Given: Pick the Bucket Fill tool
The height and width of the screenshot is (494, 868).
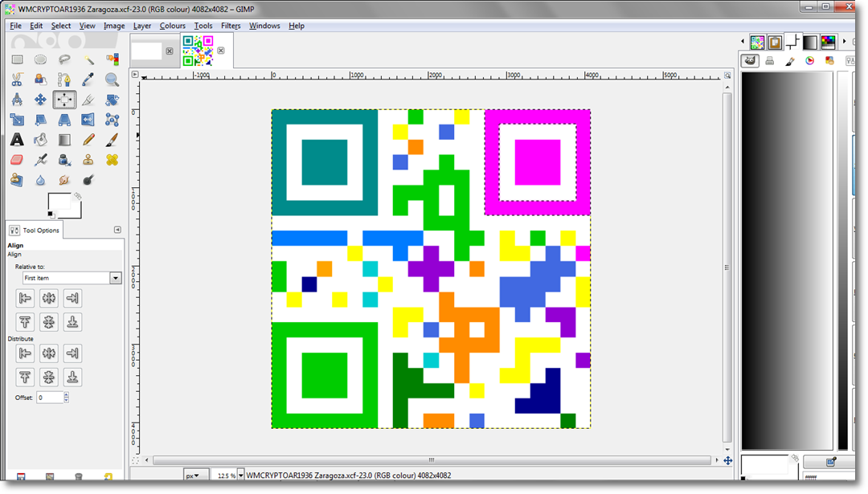Looking at the screenshot, I should point(40,140).
